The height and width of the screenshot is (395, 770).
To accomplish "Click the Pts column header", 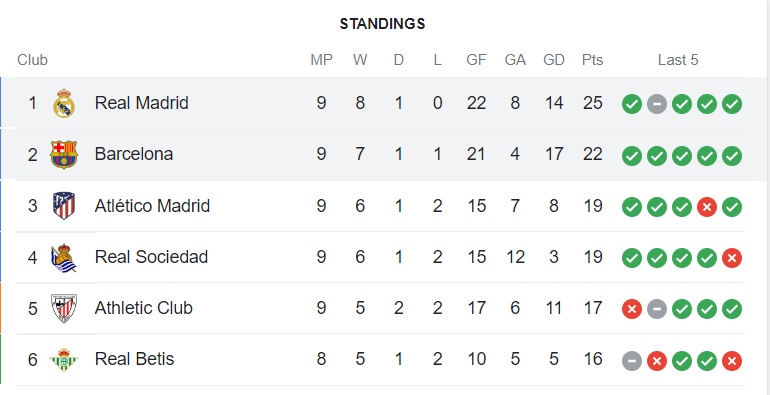I will coord(592,60).
